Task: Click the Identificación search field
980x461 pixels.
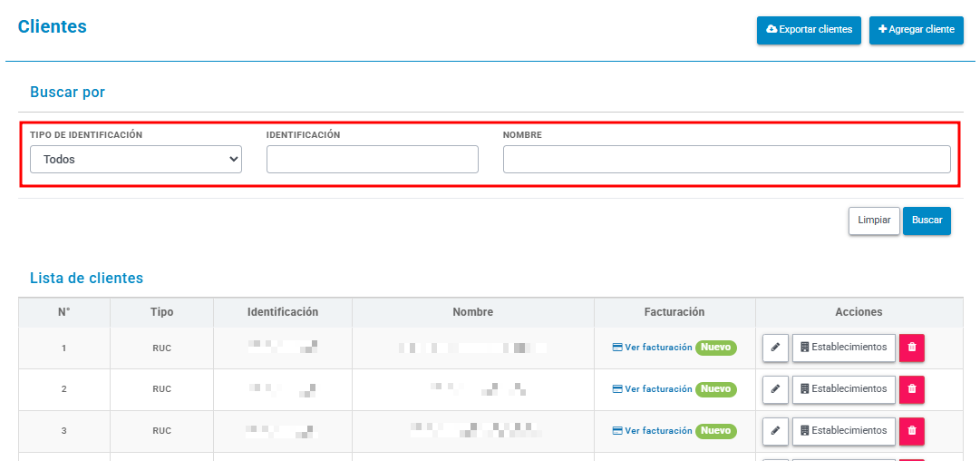Action: (373, 160)
